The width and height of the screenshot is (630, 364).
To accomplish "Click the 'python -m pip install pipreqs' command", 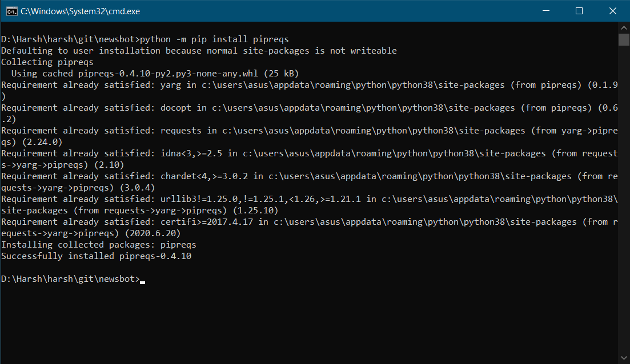I will pos(214,39).
